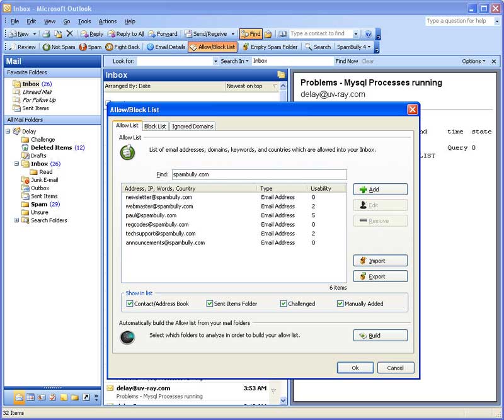Open Notes view in navigation pane
Image resolution: width=504 pixels, height=420 pixels.
64,397
